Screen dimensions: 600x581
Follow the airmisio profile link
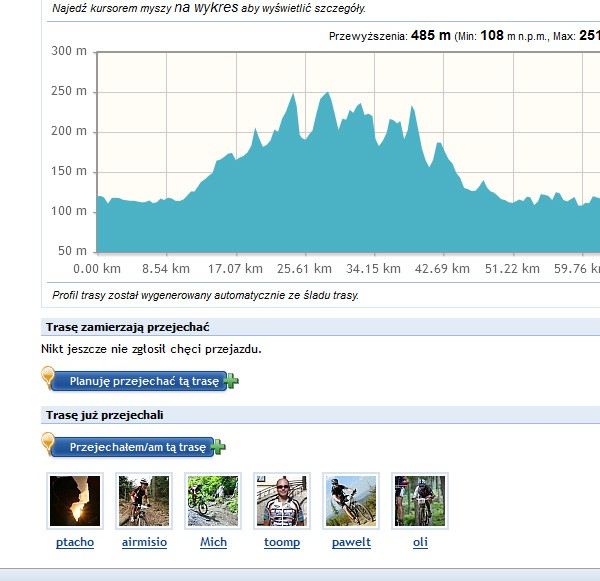144,542
